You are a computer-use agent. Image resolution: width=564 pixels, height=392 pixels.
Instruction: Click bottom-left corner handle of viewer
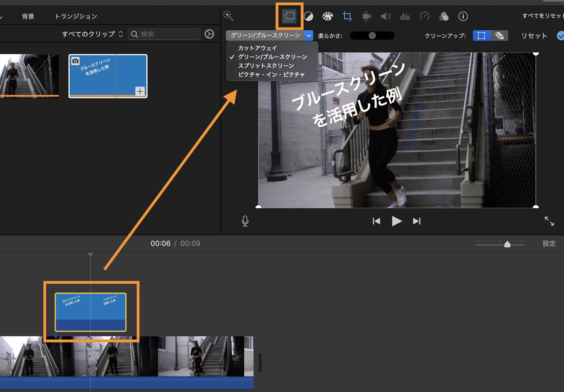(x=259, y=207)
